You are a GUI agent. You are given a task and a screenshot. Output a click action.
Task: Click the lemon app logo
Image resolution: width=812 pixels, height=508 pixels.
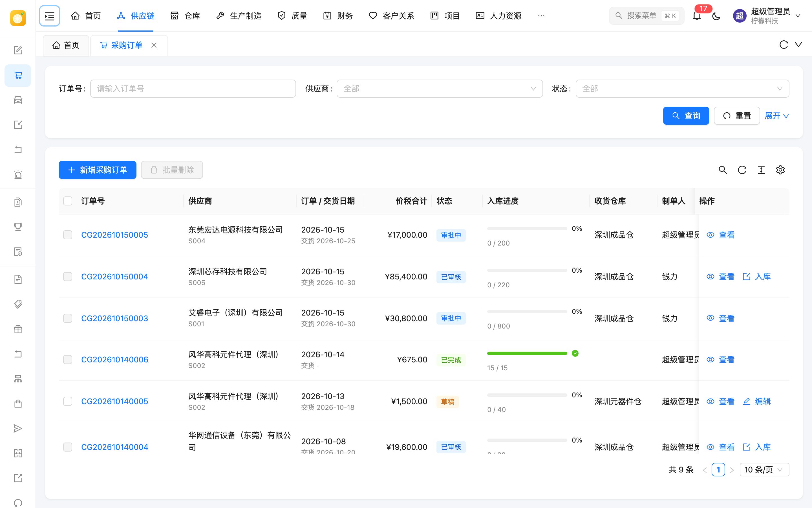(18, 18)
